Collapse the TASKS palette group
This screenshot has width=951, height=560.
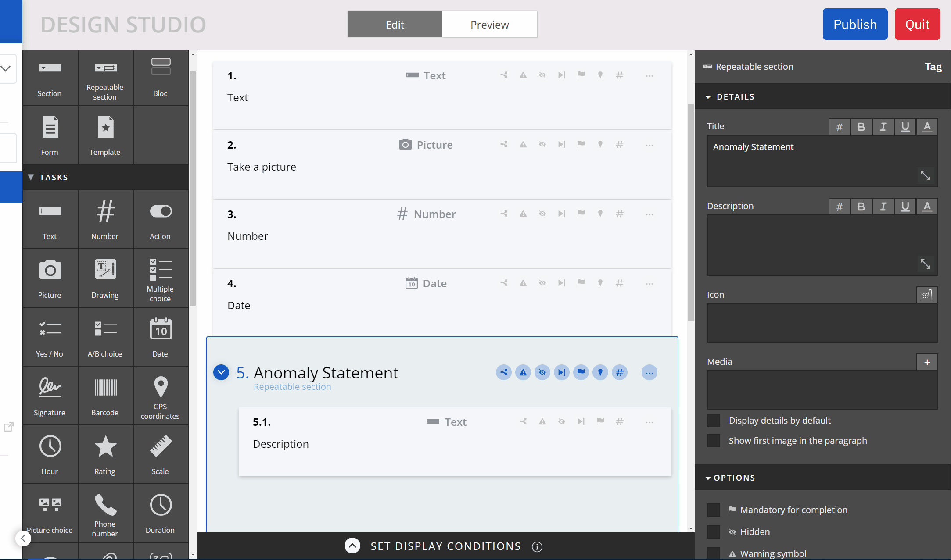click(x=31, y=177)
